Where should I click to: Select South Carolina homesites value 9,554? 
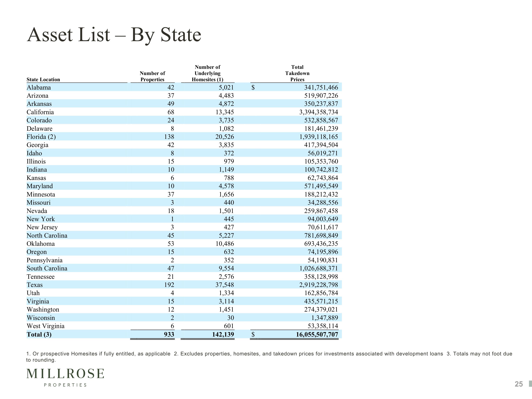[226, 268]
